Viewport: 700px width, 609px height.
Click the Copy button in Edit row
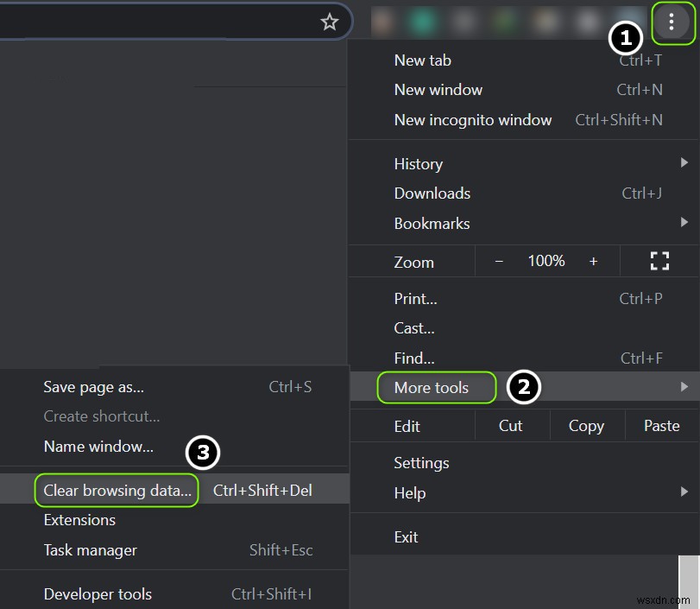[587, 426]
